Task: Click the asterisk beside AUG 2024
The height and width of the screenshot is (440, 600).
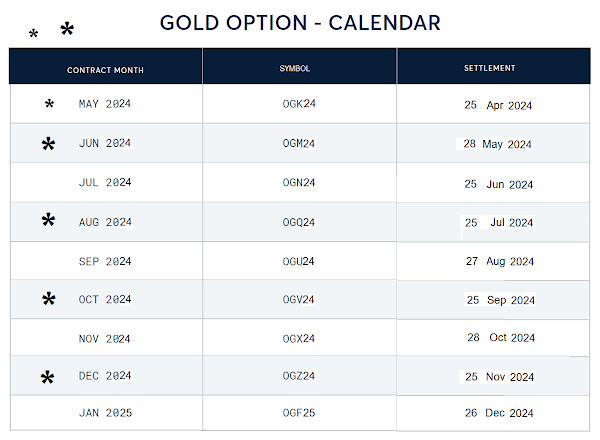Action: click(x=49, y=220)
